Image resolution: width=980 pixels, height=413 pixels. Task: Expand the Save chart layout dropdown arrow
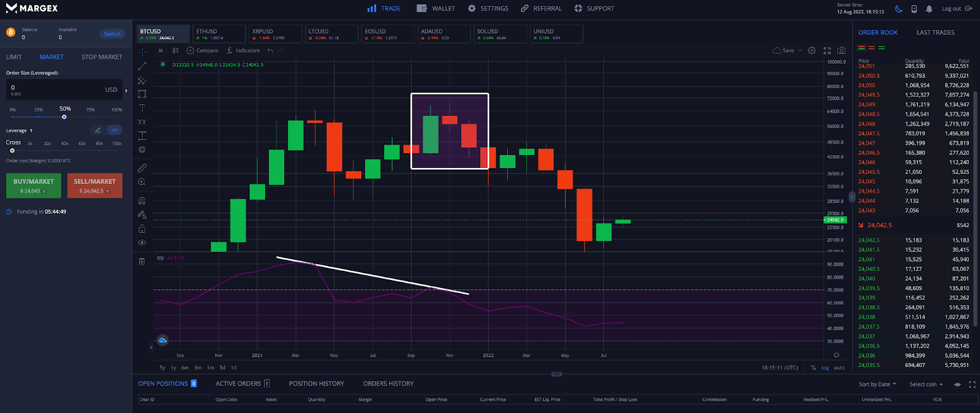(x=800, y=51)
